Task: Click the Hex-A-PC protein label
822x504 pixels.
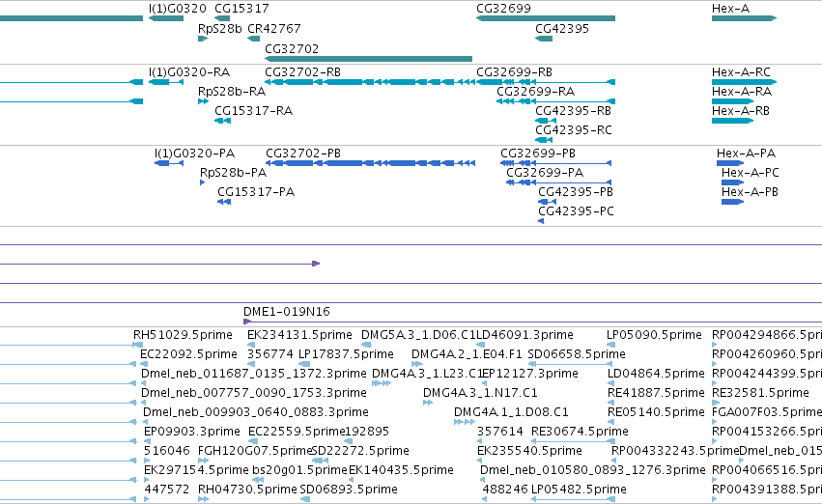Action: 751,173
